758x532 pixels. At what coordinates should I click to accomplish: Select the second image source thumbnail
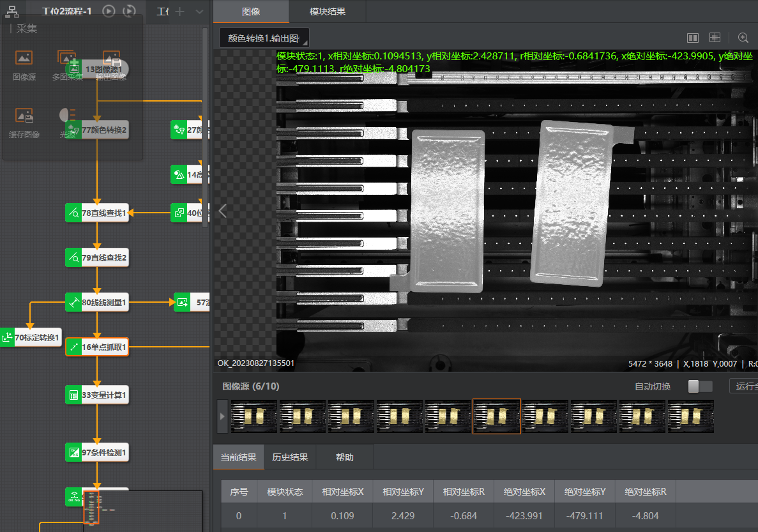pyautogui.click(x=303, y=416)
